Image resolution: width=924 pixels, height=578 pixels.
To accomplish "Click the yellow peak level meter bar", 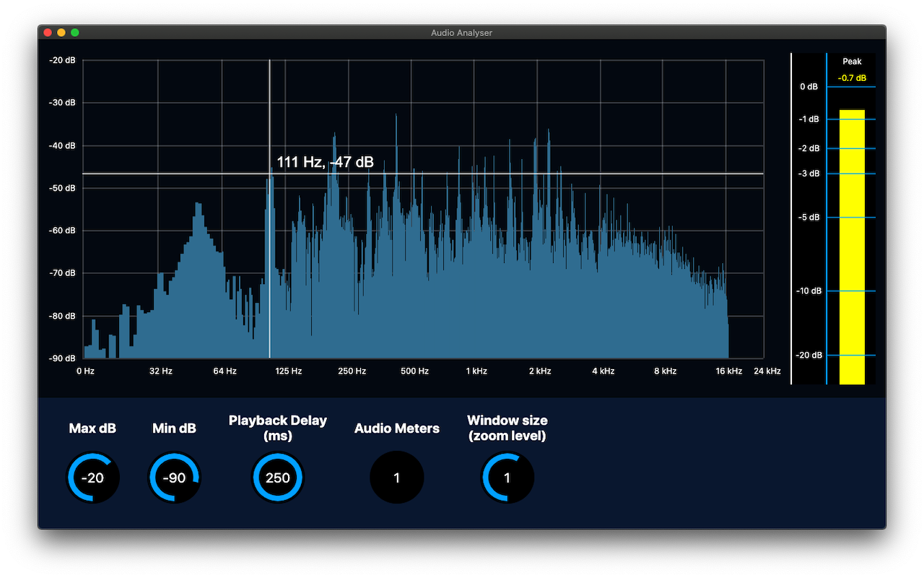I will coord(852,246).
